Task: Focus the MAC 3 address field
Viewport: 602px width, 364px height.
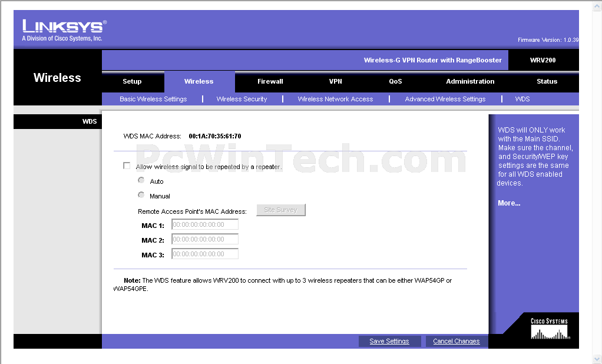Action: 205,254
